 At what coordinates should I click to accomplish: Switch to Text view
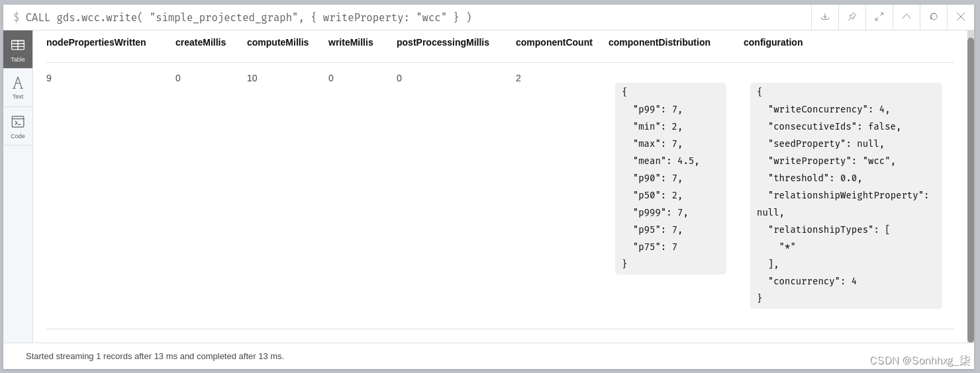coord(18,88)
